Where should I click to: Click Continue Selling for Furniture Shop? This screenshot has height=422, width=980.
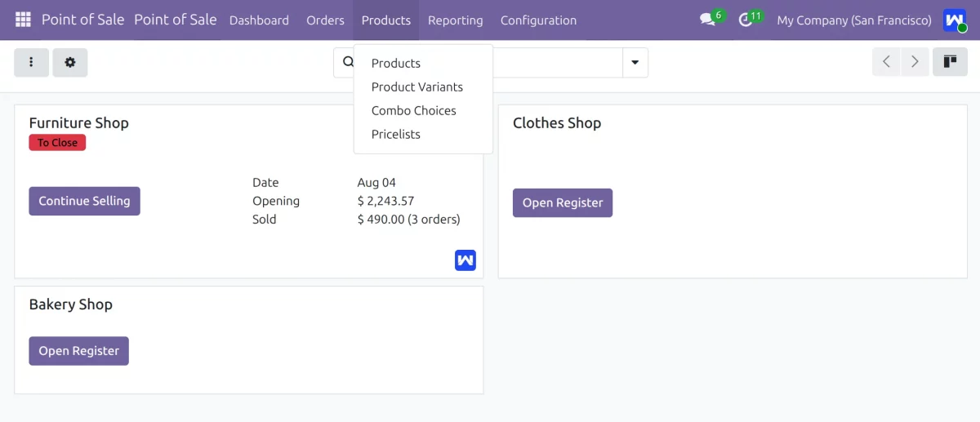(84, 201)
